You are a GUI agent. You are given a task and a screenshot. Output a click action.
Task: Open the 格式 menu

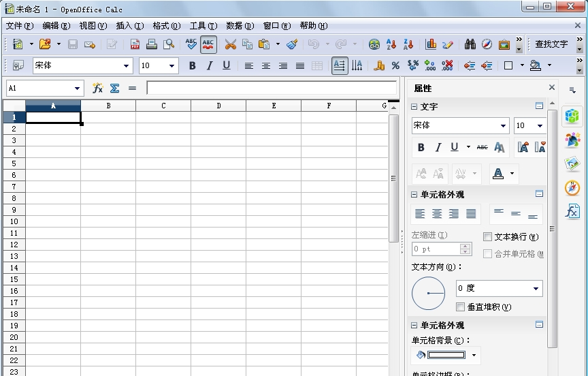click(x=167, y=26)
